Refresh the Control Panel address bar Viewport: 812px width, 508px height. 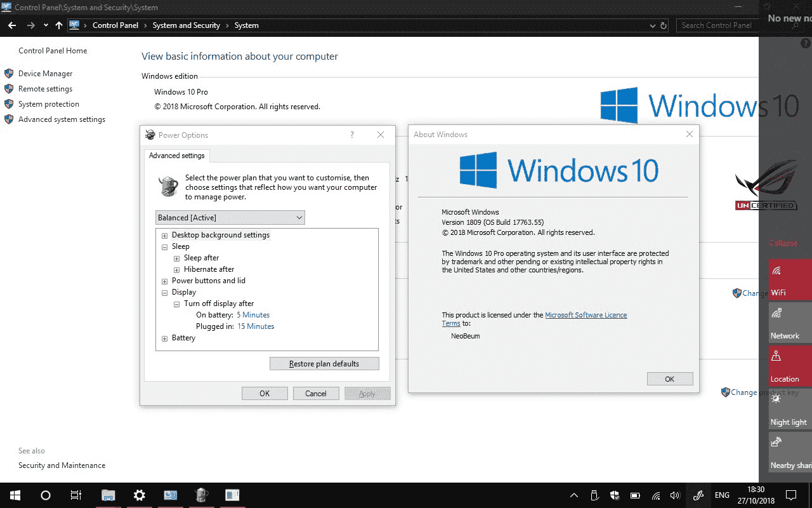664,25
